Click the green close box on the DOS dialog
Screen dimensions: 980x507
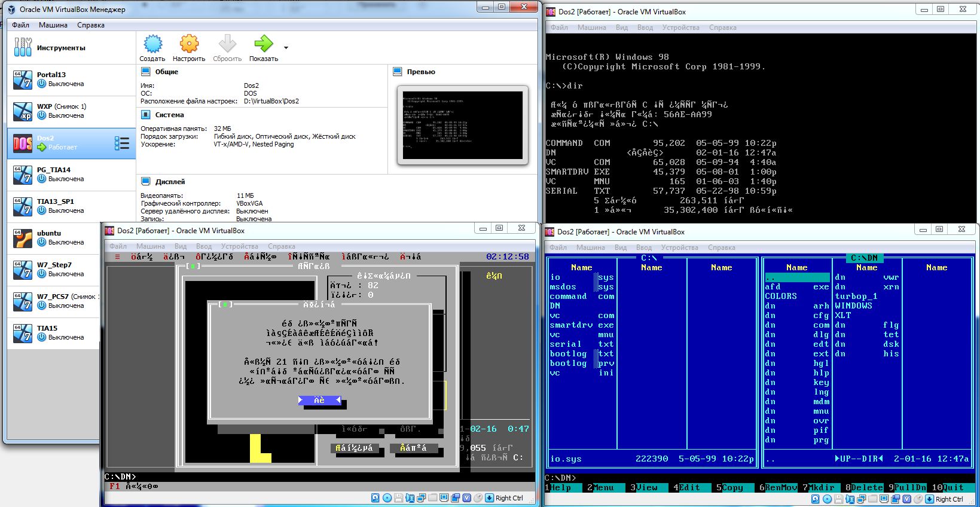point(225,304)
